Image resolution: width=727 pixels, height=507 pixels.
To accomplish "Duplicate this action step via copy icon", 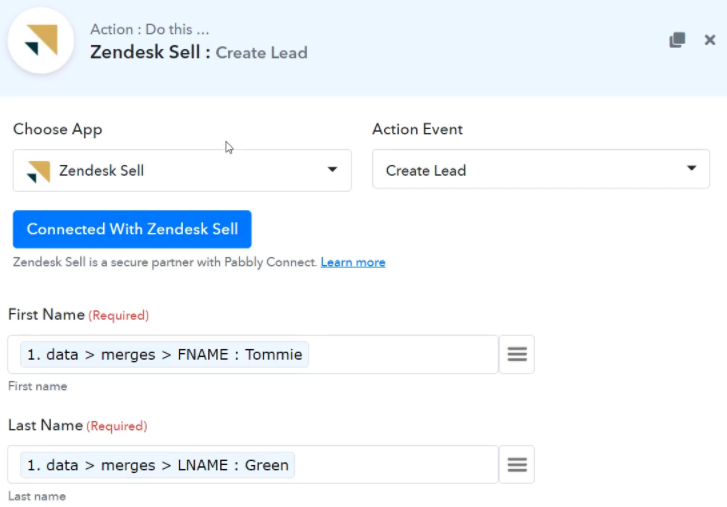I will coord(677,40).
